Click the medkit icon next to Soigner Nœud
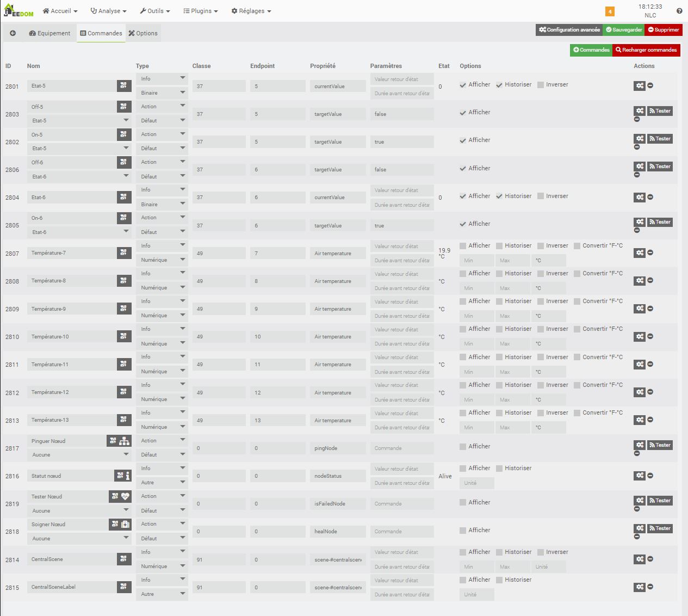The height and width of the screenshot is (616, 688). pyautogui.click(x=126, y=524)
